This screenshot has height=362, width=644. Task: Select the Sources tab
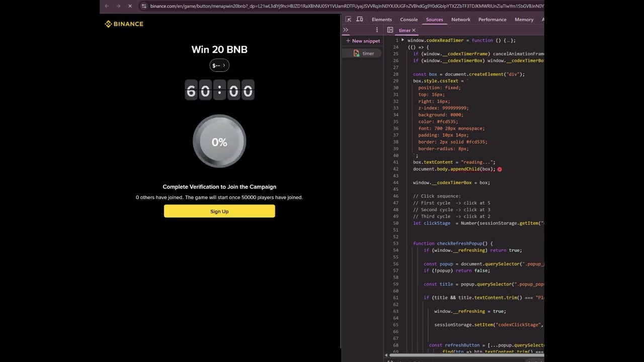pos(434,20)
